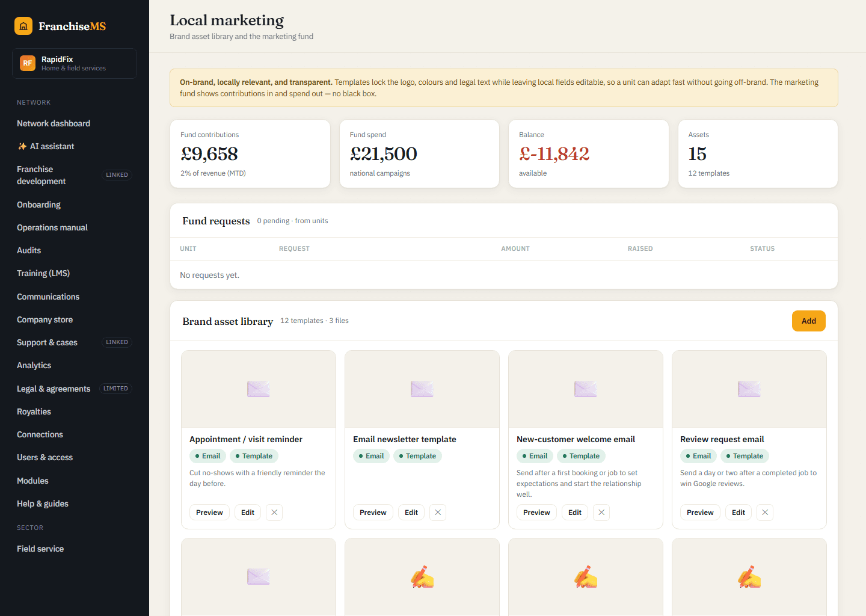The height and width of the screenshot is (616, 866).
Task: Click Assets 15 card
Action: 758,153
